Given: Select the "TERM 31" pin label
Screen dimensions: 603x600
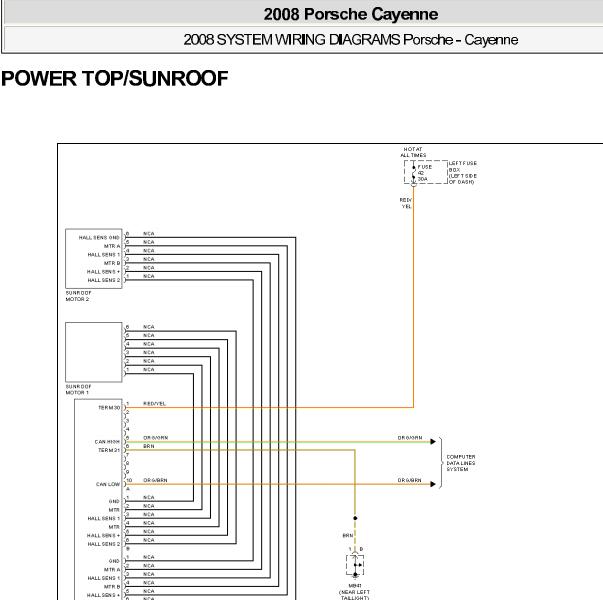Looking at the screenshot, I should tap(109, 450).
